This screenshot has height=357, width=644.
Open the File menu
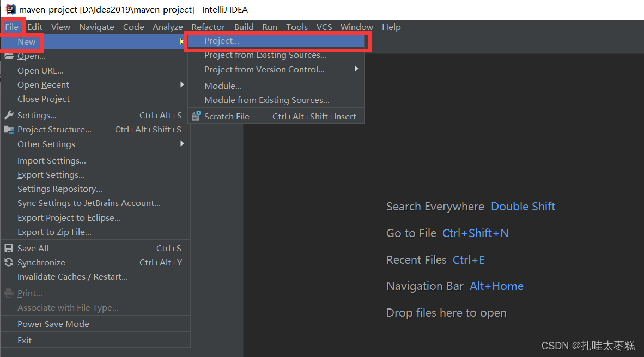click(x=11, y=27)
